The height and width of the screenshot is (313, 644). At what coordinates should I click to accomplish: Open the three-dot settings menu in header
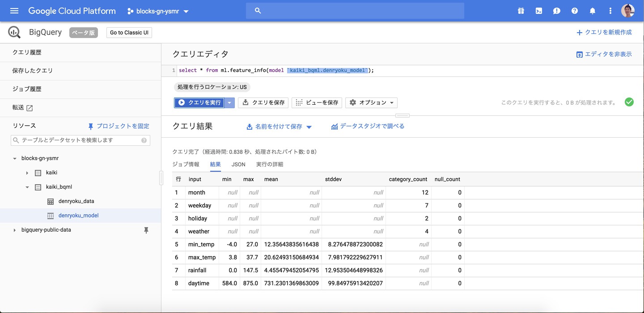point(610,11)
